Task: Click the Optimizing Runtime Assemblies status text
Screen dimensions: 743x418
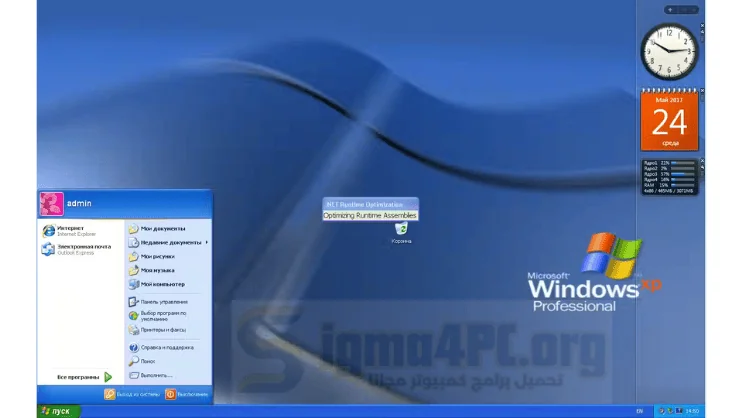Action: click(370, 216)
